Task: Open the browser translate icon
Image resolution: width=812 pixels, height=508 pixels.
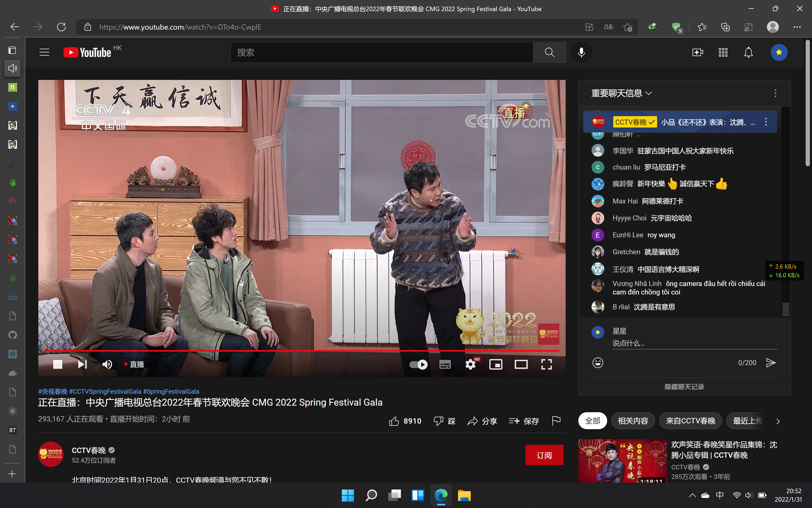Action: 608,27
